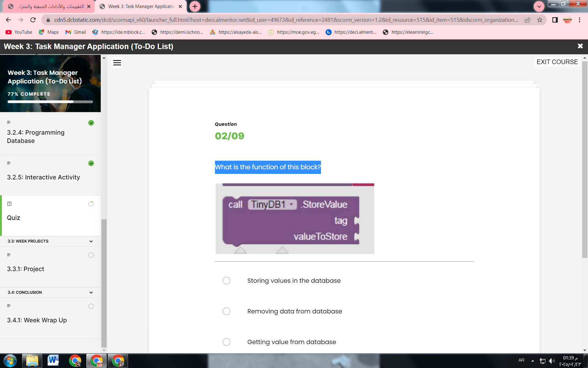Open Chrome three-dot menu

coord(579,20)
